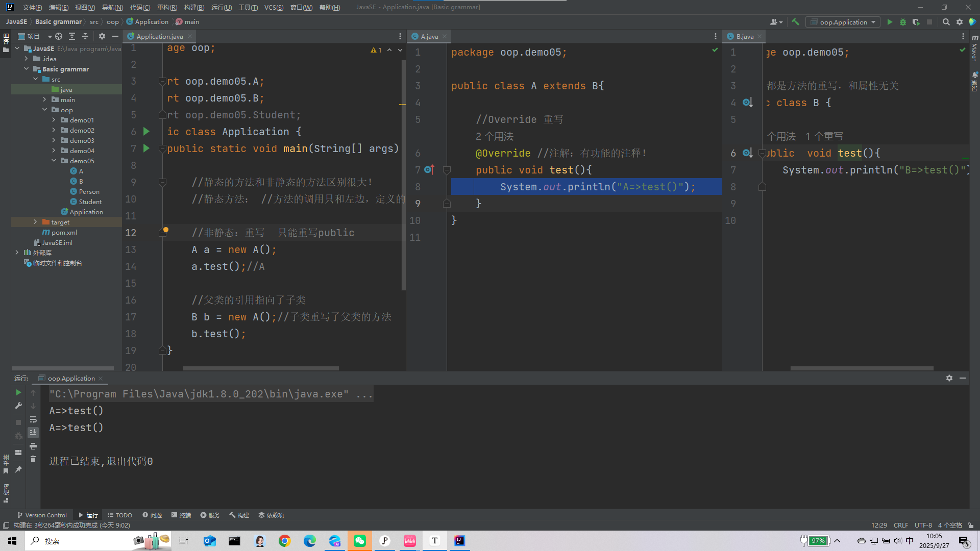Click the Debug bug icon in the toolbar

pyautogui.click(x=902, y=22)
